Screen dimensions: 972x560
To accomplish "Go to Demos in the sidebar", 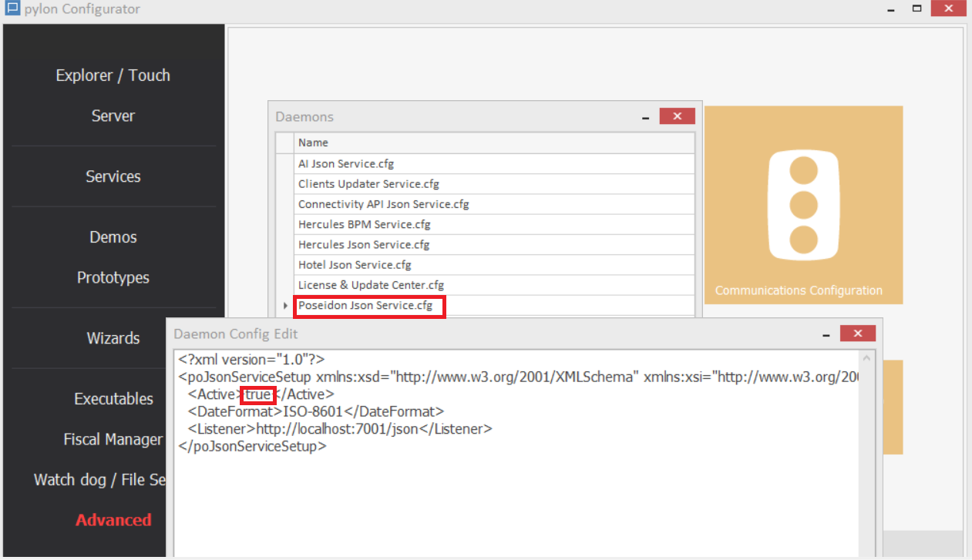I will [113, 237].
